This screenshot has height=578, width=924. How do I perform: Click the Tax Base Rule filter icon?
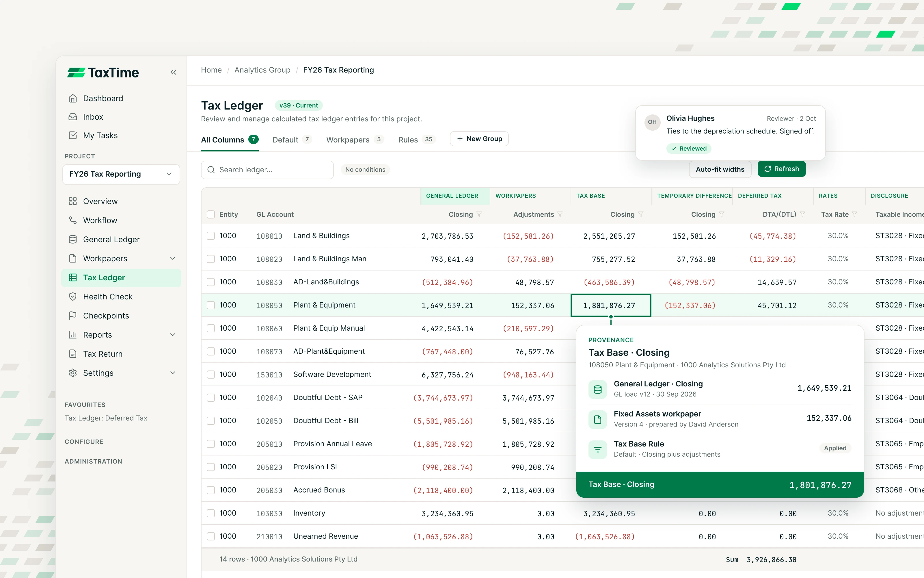click(x=597, y=450)
